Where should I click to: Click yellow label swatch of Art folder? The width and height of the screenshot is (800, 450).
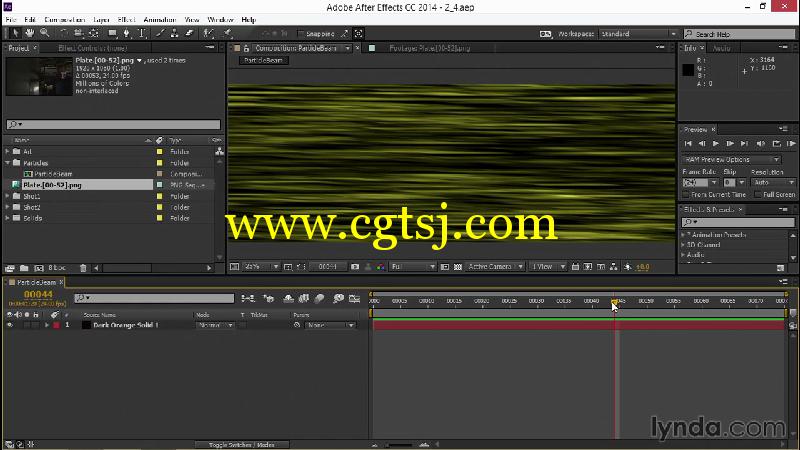(x=160, y=152)
